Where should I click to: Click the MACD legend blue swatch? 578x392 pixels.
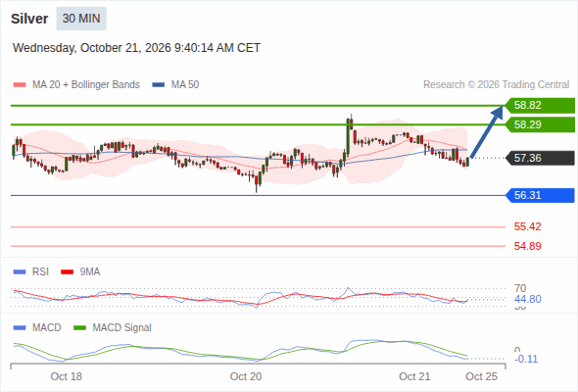20,328
